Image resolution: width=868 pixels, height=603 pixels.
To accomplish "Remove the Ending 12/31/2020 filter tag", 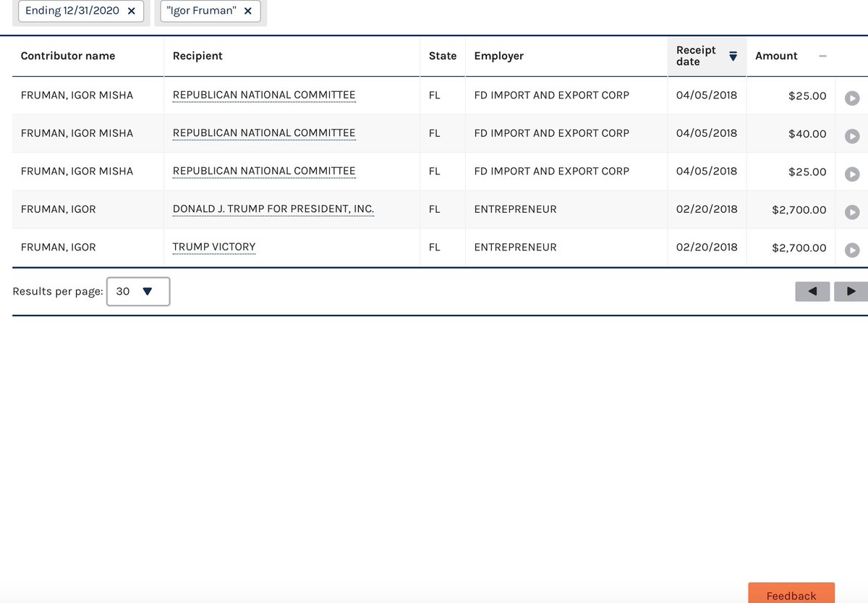I will [131, 12].
